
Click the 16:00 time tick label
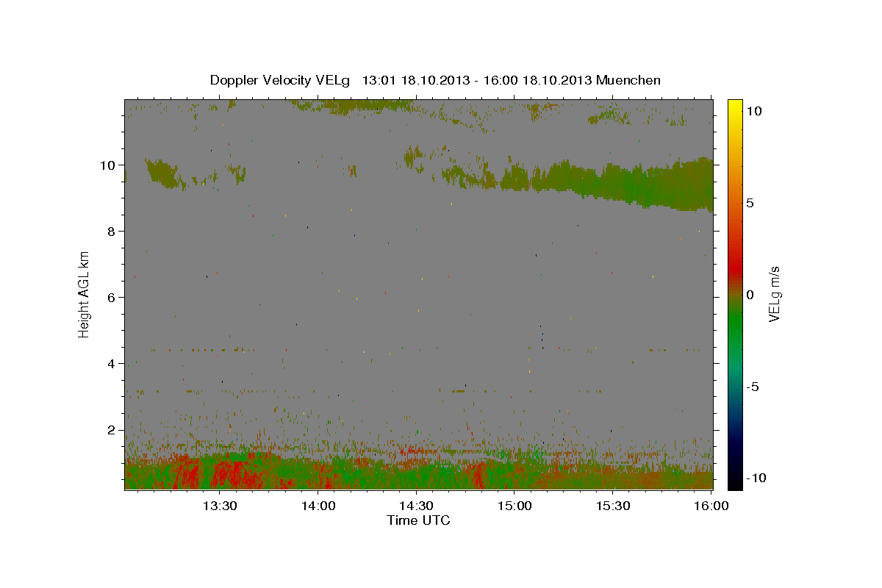pyautogui.click(x=710, y=506)
